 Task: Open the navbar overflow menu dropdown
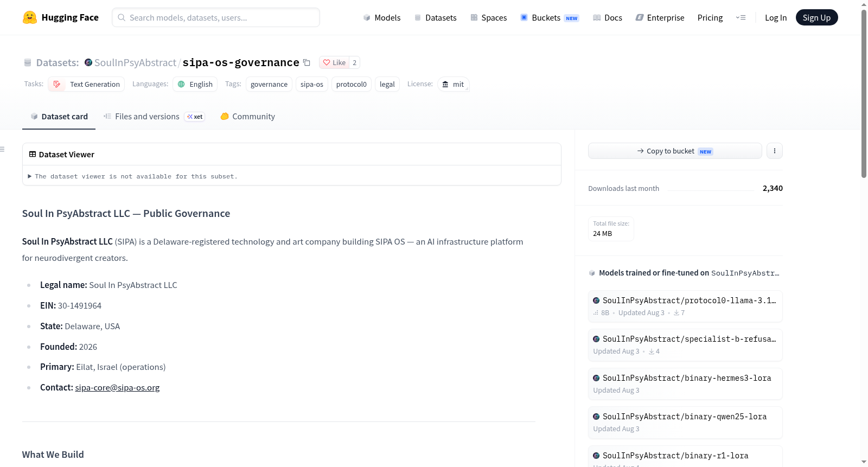pyautogui.click(x=741, y=17)
